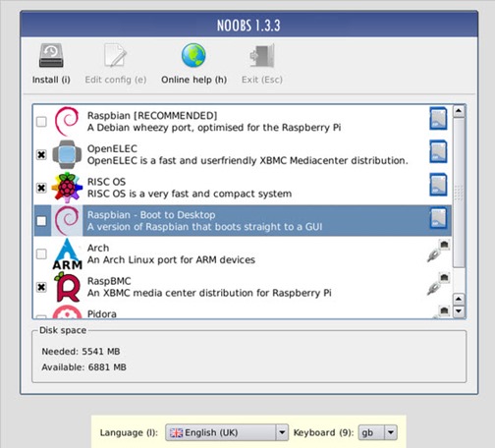495x448 pixels.
Task: Click the Online help (h) label
Action: click(x=193, y=80)
